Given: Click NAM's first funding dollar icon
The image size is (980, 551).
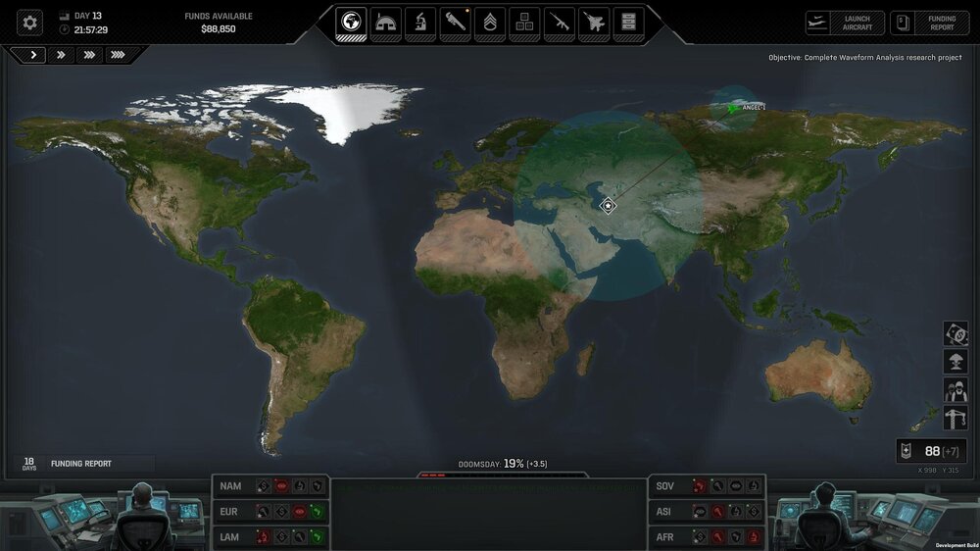Looking at the screenshot, I should pos(263,486).
